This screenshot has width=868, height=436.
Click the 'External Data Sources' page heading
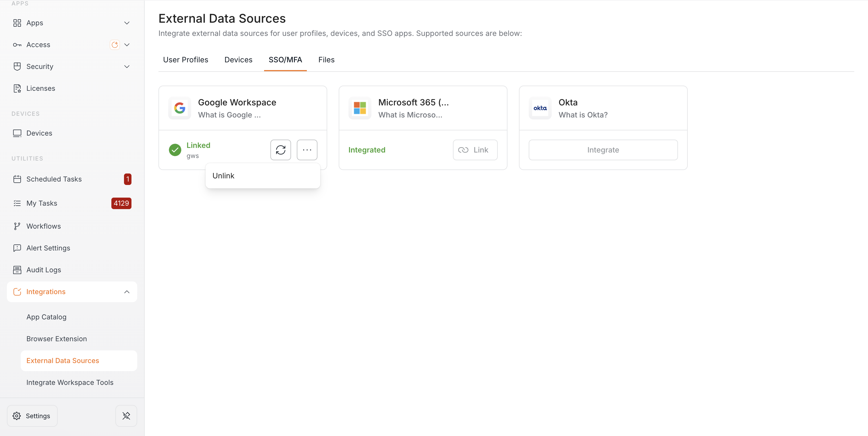(x=222, y=18)
